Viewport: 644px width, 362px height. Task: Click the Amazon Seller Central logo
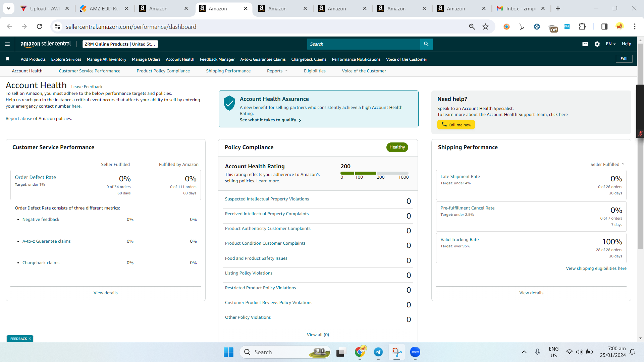coord(46,44)
